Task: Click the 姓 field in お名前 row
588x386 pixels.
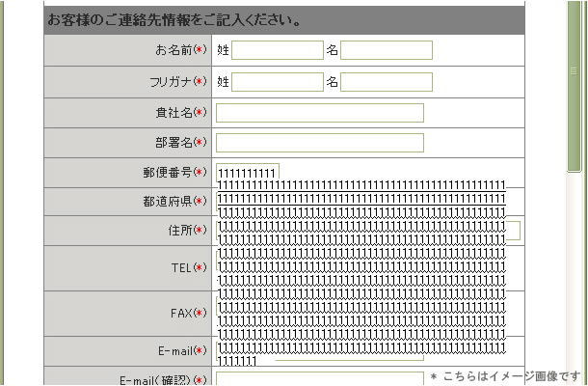Action: click(x=277, y=50)
